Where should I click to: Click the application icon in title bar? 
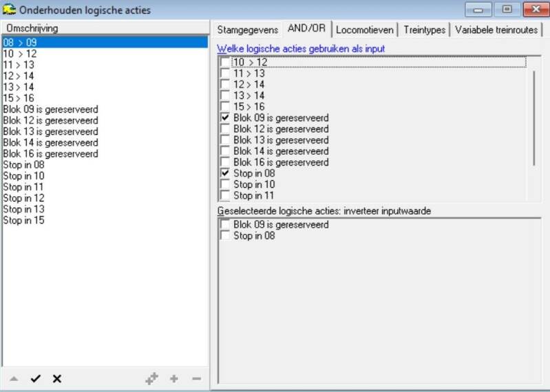point(9,10)
